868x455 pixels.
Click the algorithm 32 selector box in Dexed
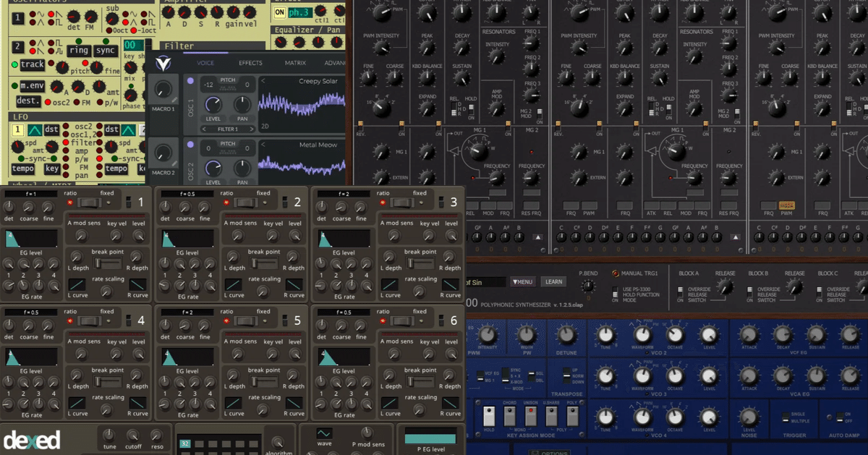[184, 443]
